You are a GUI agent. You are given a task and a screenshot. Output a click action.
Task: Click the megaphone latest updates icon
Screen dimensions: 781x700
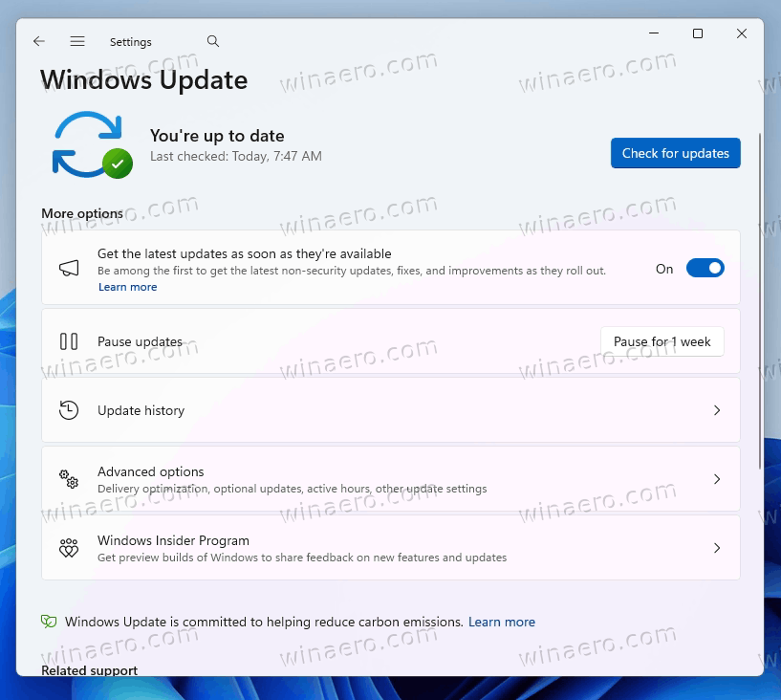tap(69, 269)
